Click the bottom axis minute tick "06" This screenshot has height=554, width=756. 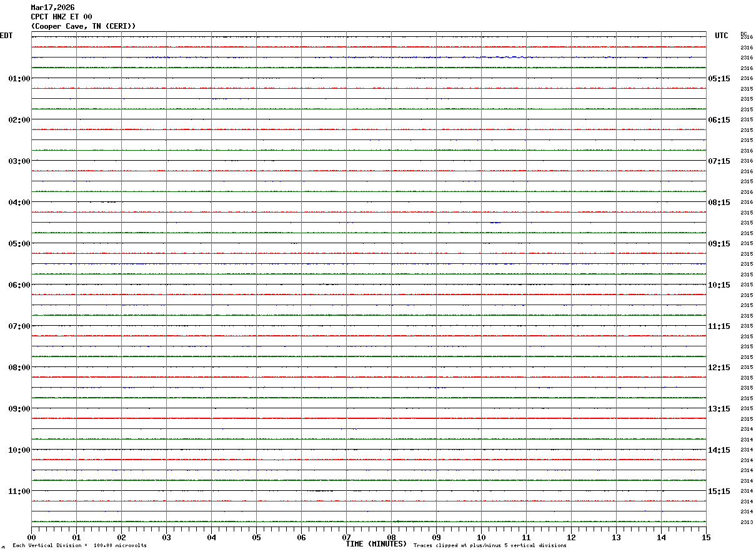coord(302,537)
